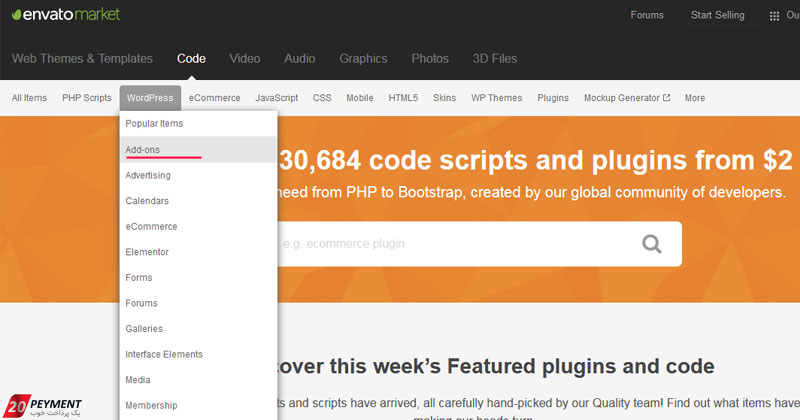Select the Code category tab
Screen dimensions: 800x420
pyautogui.click(x=191, y=58)
